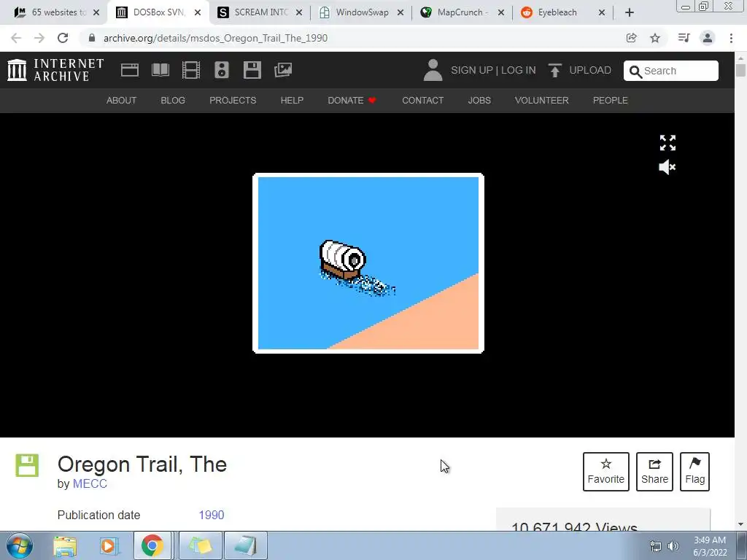Focus the archive Search field
This screenshot has width=747, height=560.
[671, 71]
